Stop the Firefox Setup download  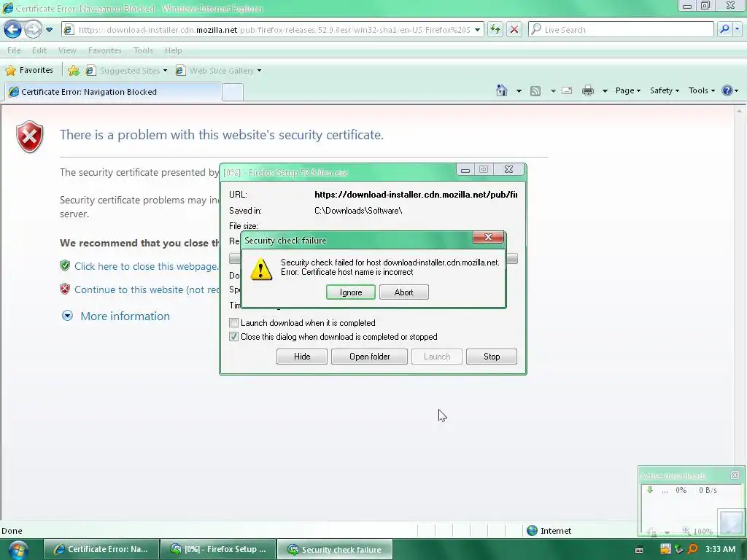click(491, 356)
